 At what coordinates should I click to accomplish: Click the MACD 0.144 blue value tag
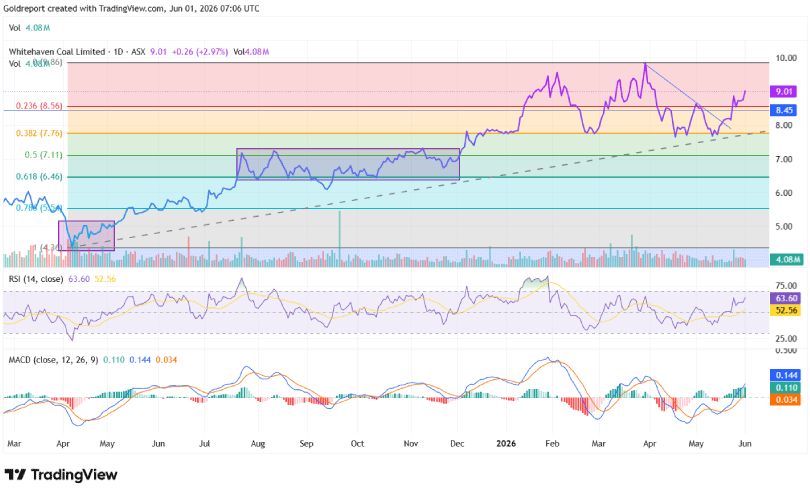click(785, 375)
